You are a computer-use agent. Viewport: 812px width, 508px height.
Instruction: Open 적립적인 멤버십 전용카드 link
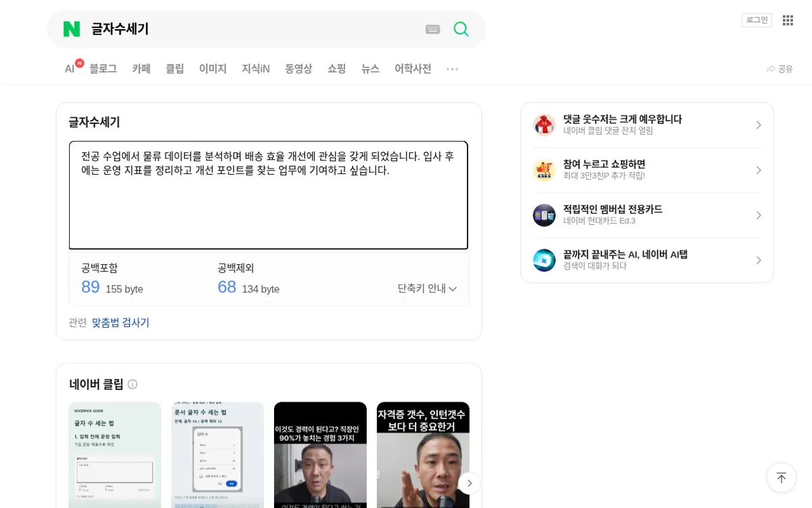coord(612,209)
